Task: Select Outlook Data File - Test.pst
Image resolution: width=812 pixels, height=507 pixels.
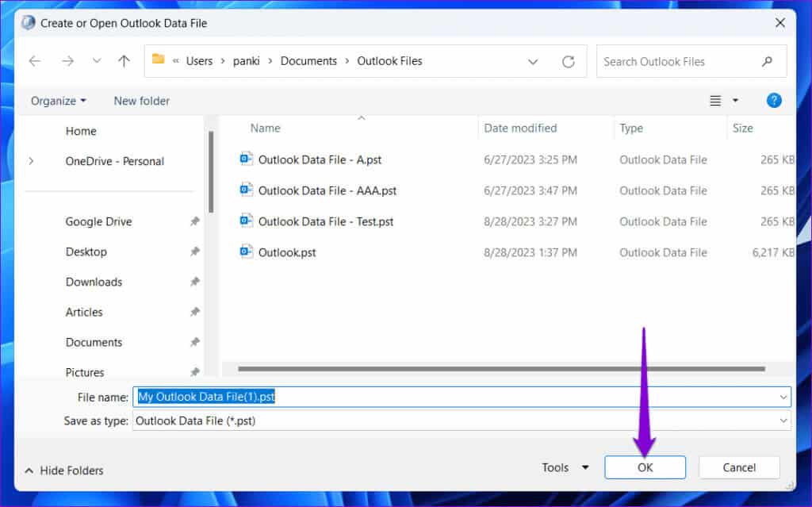Action: [326, 222]
